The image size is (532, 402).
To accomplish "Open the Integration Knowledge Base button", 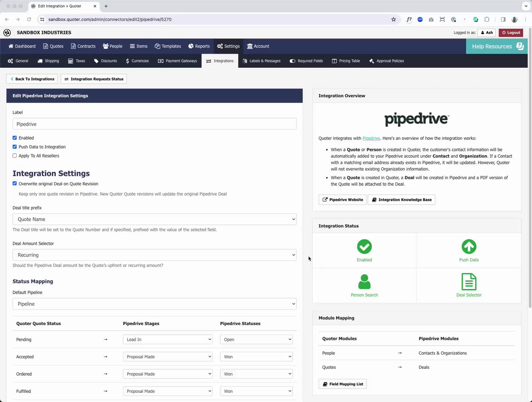I will [401, 200].
